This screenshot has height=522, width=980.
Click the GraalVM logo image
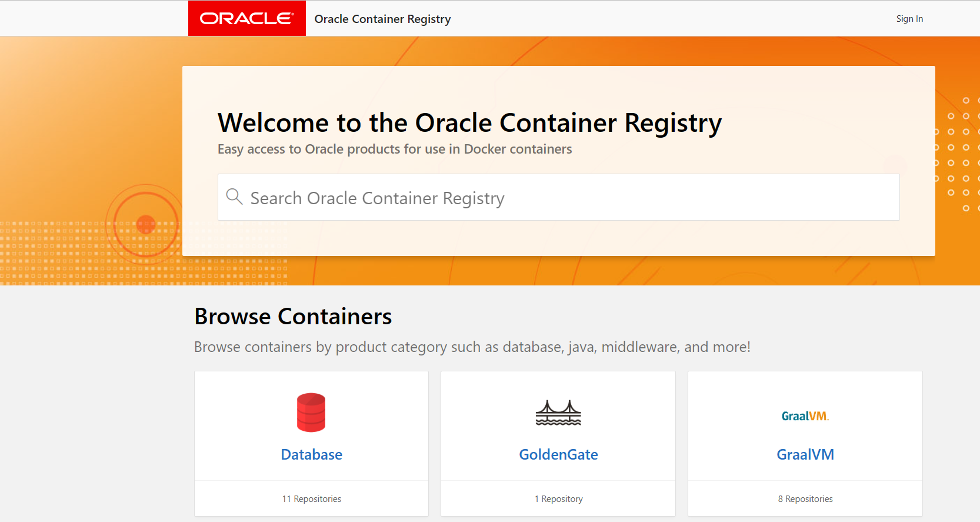(x=805, y=416)
